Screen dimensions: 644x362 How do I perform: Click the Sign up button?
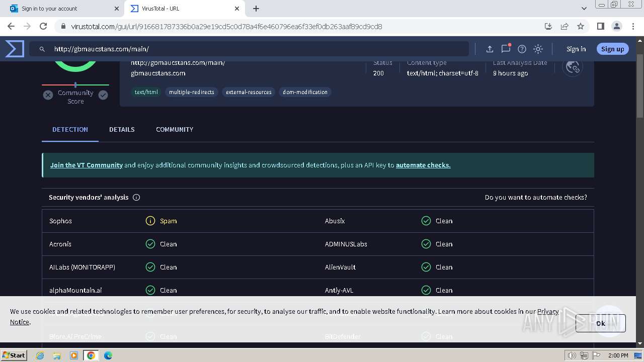click(612, 49)
